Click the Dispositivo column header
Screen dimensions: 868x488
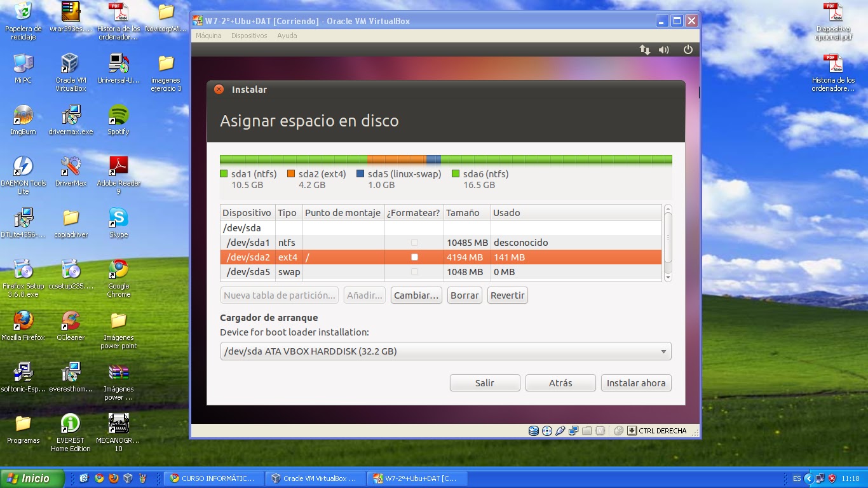click(x=248, y=213)
